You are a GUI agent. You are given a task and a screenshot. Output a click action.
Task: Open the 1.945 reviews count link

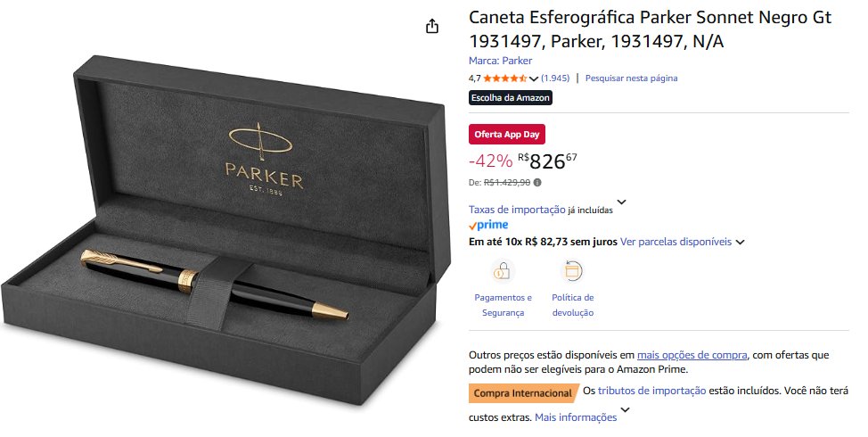pos(555,78)
